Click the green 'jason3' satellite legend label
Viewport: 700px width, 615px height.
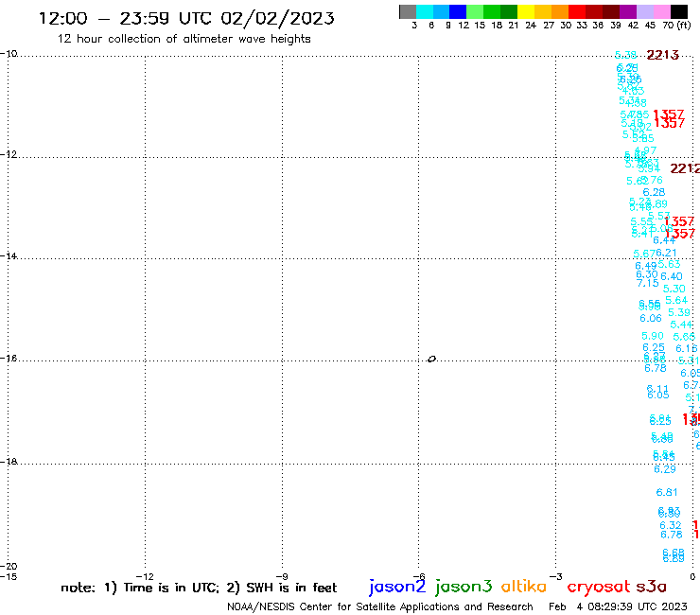tap(464, 587)
